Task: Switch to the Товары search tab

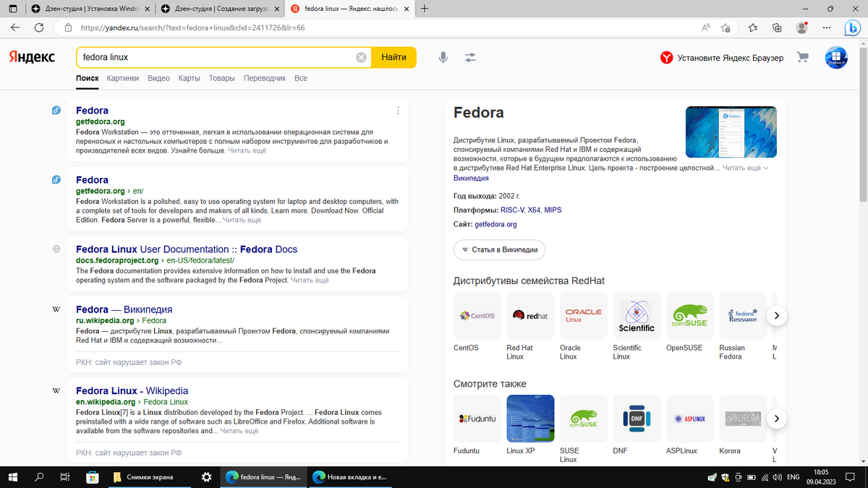Action: point(221,78)
